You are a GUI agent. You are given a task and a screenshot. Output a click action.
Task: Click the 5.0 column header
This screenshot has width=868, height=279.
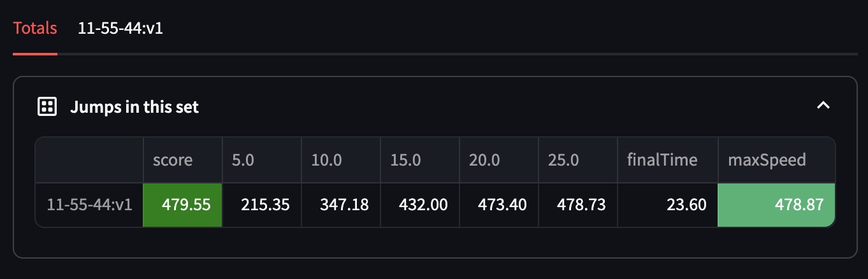[x=261, y=160]
